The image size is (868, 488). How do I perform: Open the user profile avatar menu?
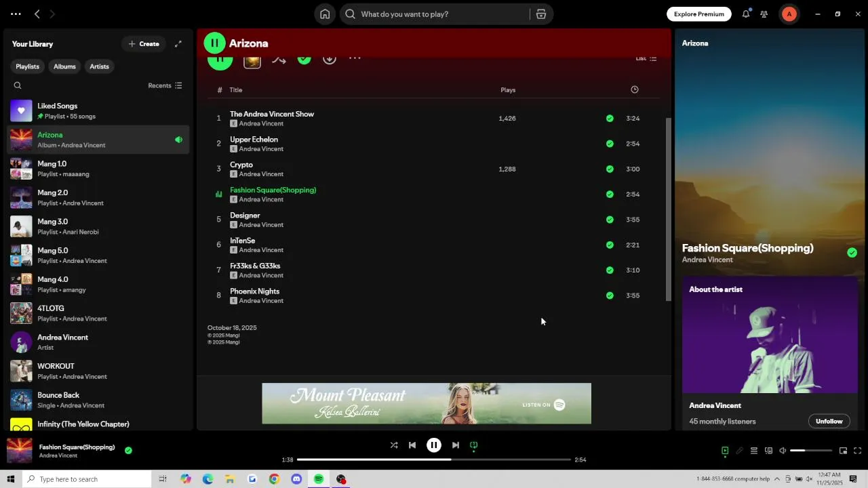[x=789, y=14]
